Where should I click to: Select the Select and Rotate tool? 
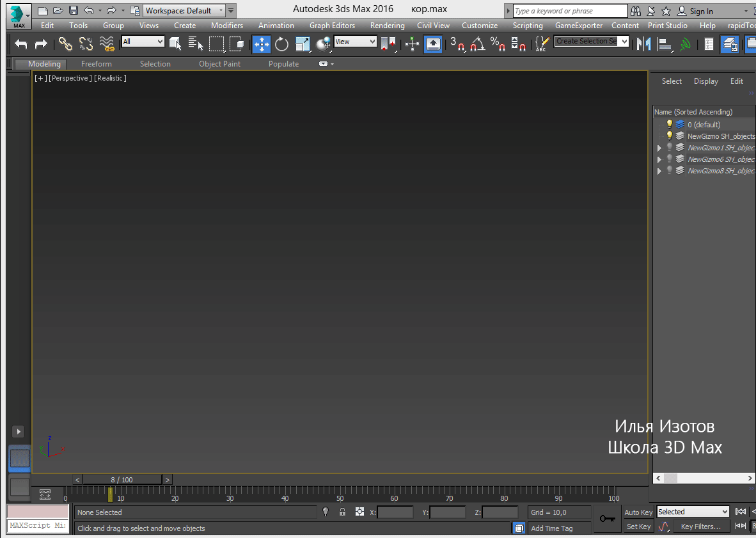click(281, 44)
